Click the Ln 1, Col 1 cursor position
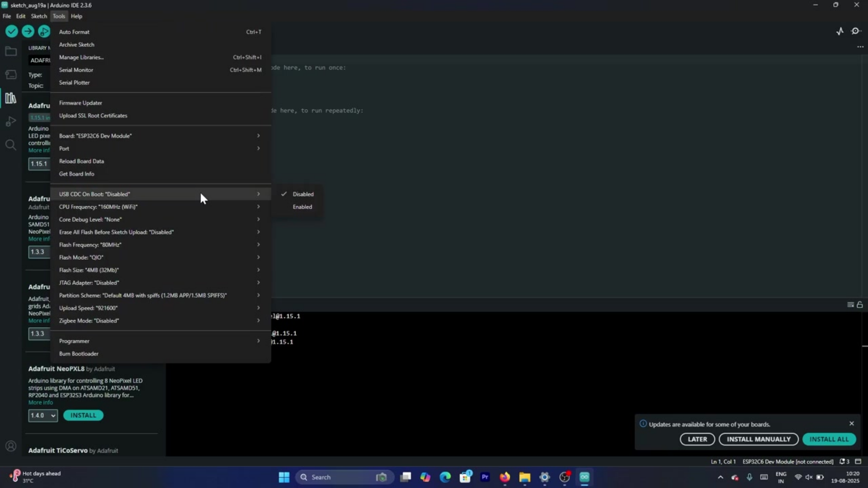Viewport: 868px width, 488px height. [723, 462]
